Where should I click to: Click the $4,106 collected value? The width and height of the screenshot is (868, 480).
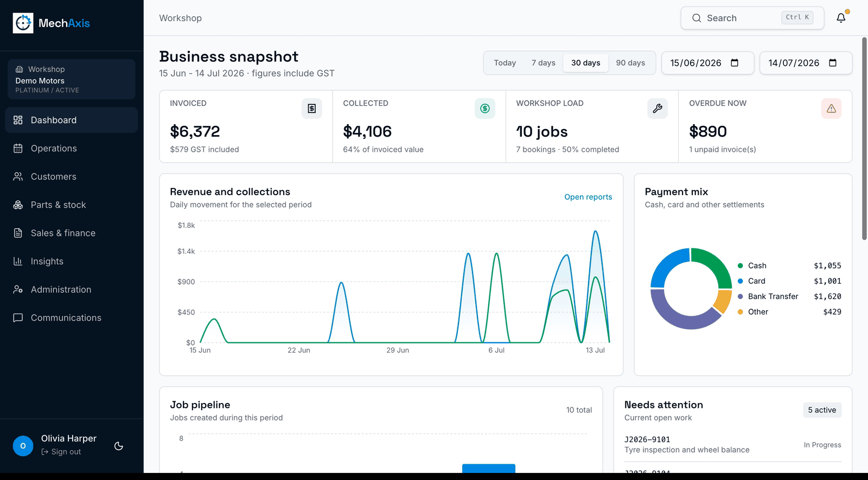(367, 131)
